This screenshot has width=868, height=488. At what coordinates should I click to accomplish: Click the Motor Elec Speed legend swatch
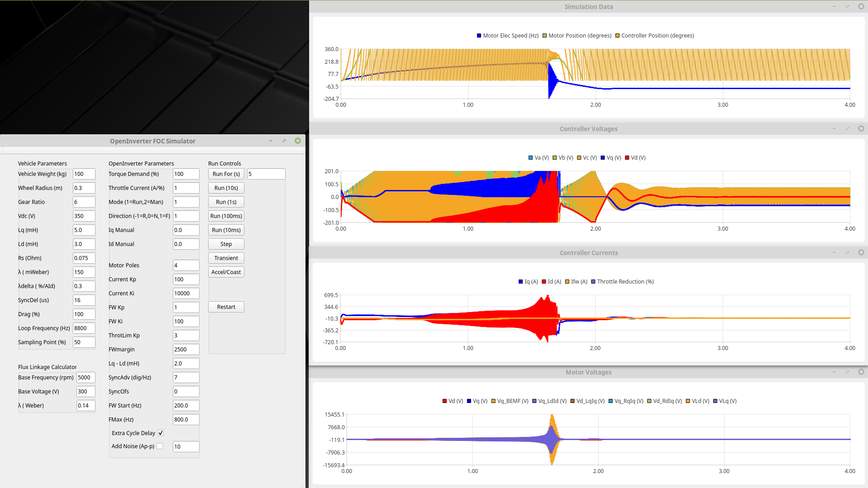(479, 36)
